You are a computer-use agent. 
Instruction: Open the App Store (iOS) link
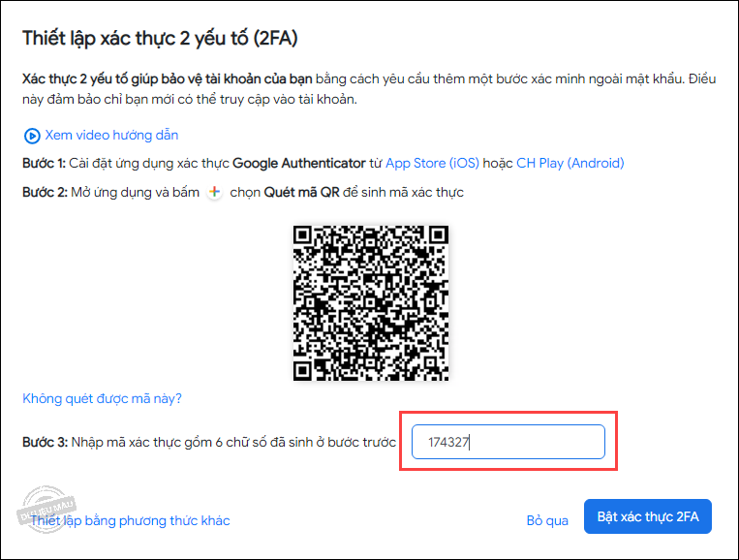point(432,163)
